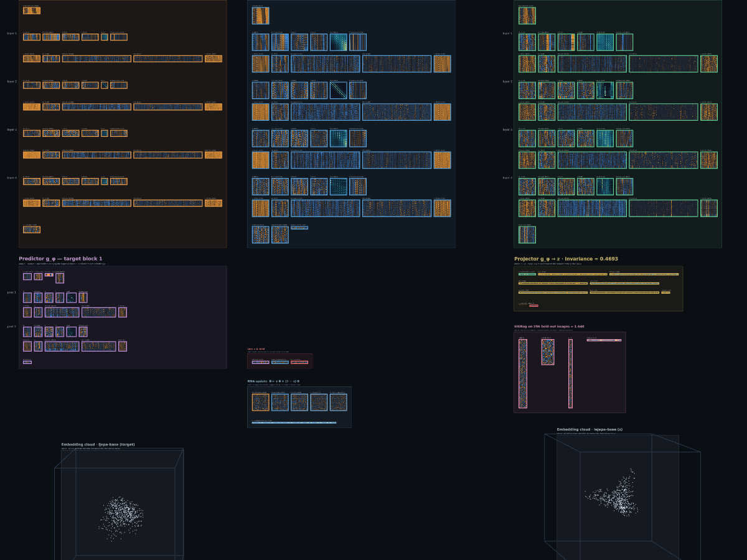Click the "layer 1" label beside the orange panel

click(x=12, y=34)
